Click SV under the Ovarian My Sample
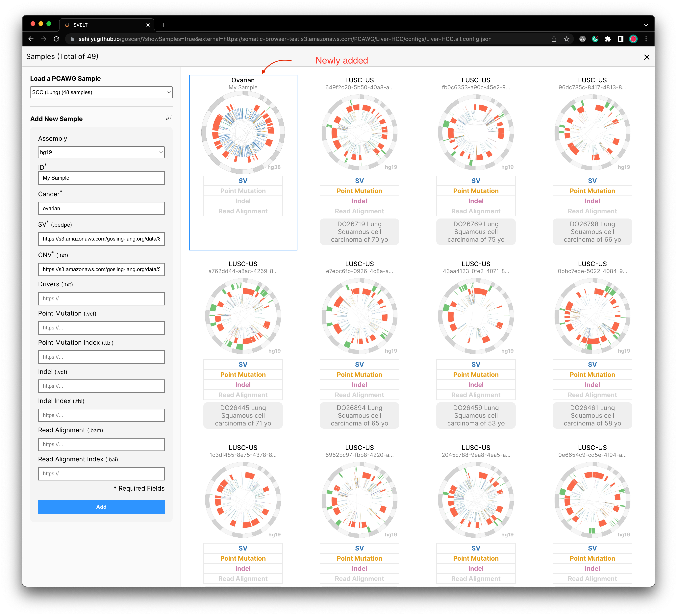 243,181
